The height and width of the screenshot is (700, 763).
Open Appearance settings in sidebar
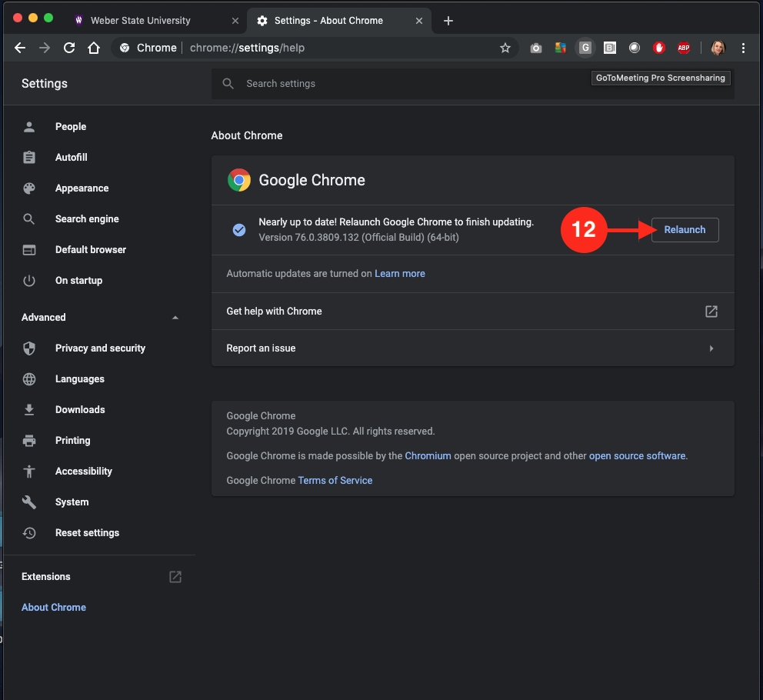pos(82,188)
